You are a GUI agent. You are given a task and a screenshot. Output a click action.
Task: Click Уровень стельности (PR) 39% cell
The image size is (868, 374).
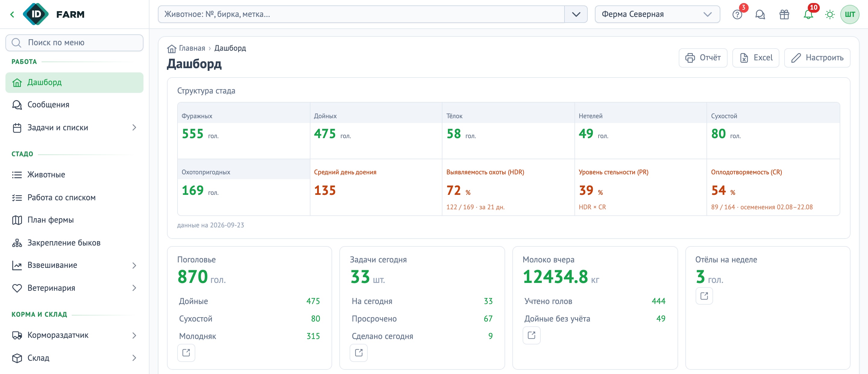click(640, 188)
